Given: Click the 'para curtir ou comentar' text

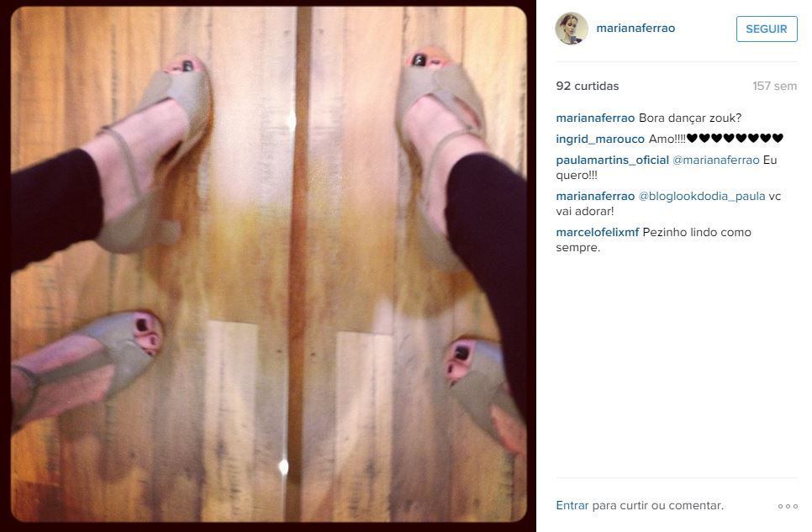Looking at the screenshot, I should pos(657,505).
